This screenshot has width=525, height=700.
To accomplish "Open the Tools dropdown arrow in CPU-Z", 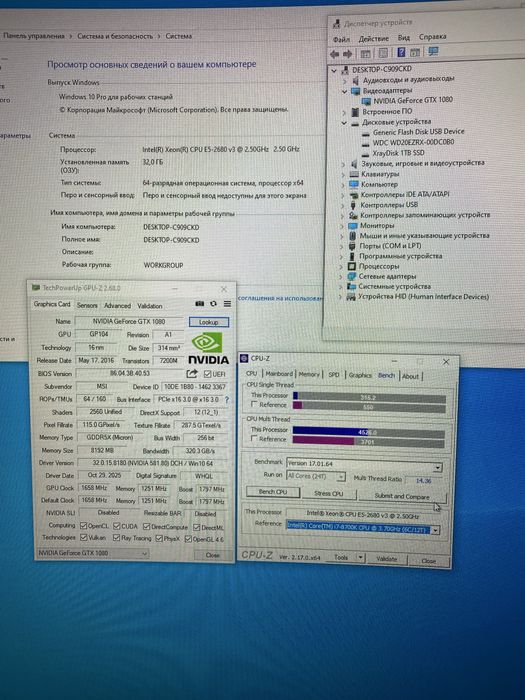I will point(360,558).
